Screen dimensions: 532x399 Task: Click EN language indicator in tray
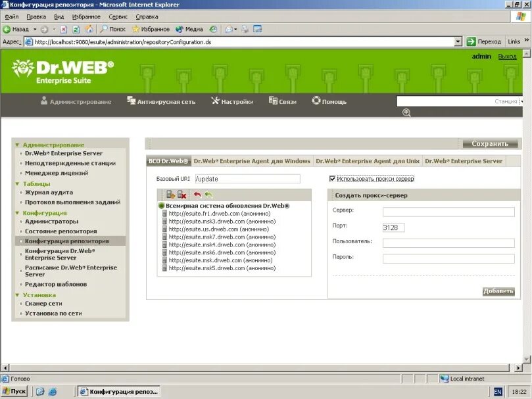(x=497, y=392)
